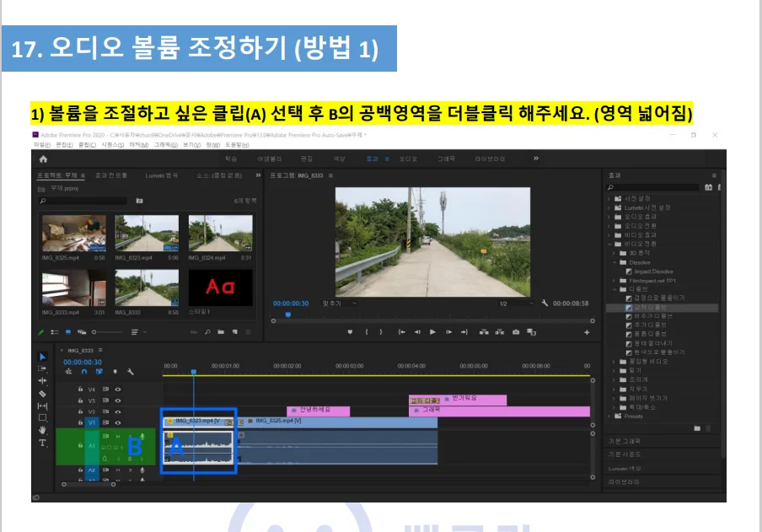The width and height of the screenshot is (762, 532).
Task: Choose the Track Select Forward tool
Action: (x=41, y=368)
